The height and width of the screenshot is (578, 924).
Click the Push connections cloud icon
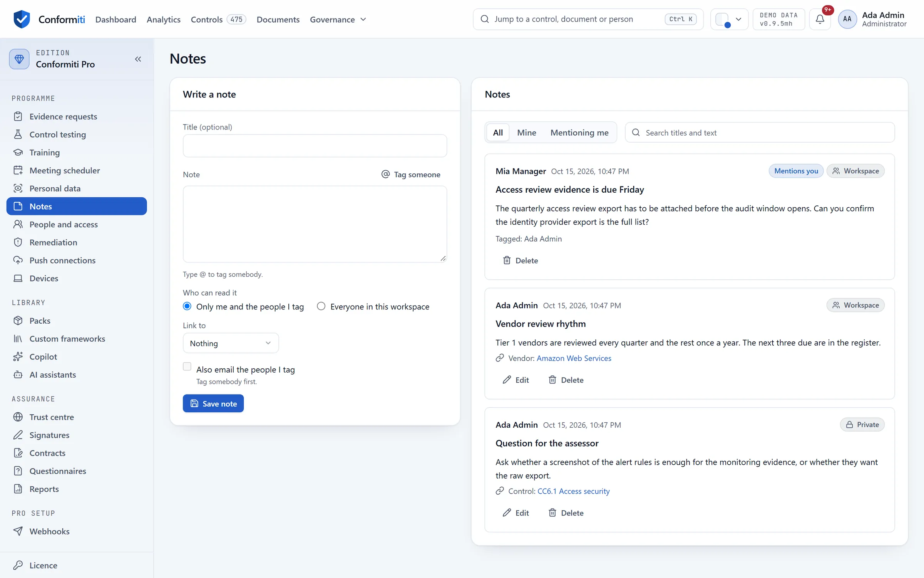point(18,260)
